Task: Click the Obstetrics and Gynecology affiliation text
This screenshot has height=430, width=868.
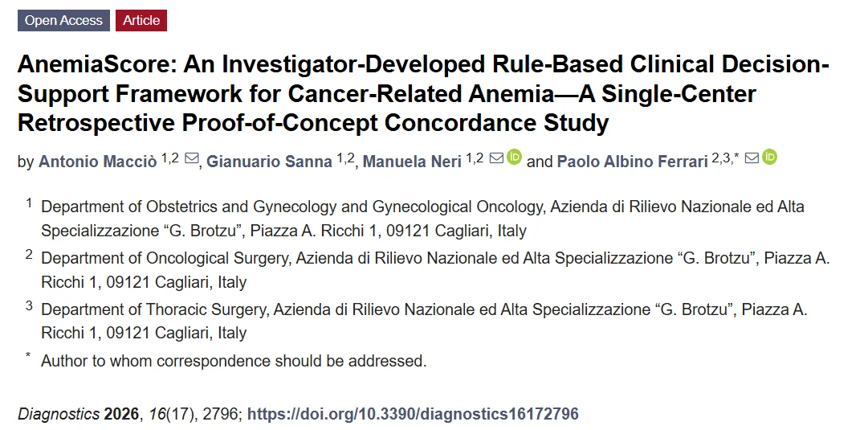Action: [422, 219]
